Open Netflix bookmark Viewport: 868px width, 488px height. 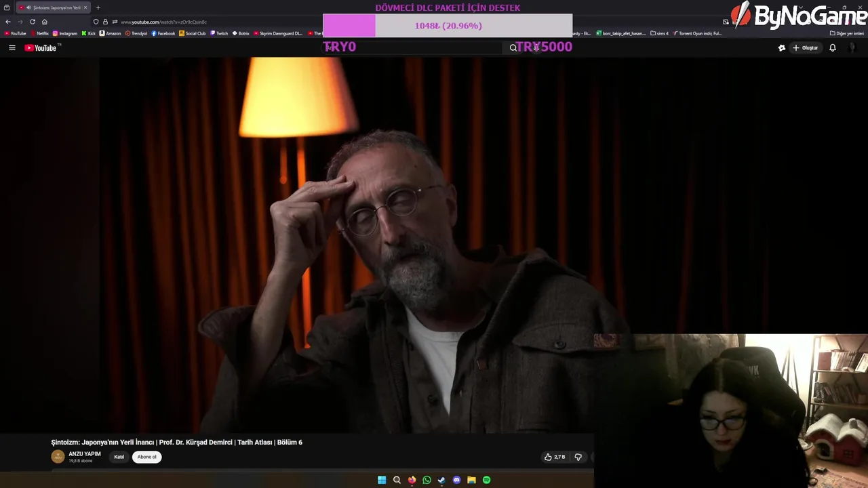point(39,33)
